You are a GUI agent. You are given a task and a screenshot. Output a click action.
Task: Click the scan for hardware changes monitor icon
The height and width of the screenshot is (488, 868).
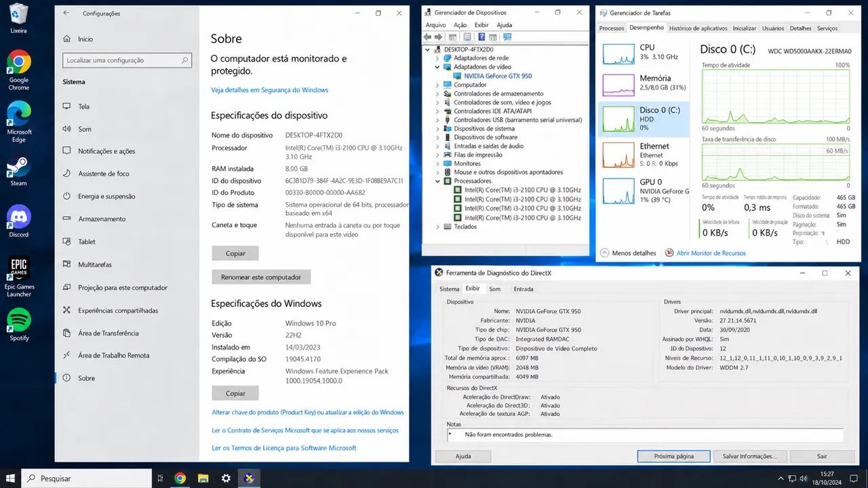[x=507, y=37]
